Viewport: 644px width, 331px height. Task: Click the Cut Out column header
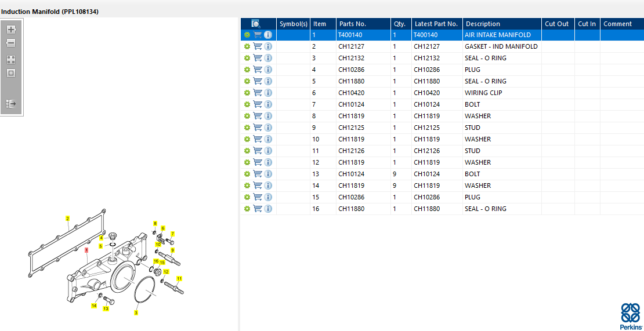point(558,24)
